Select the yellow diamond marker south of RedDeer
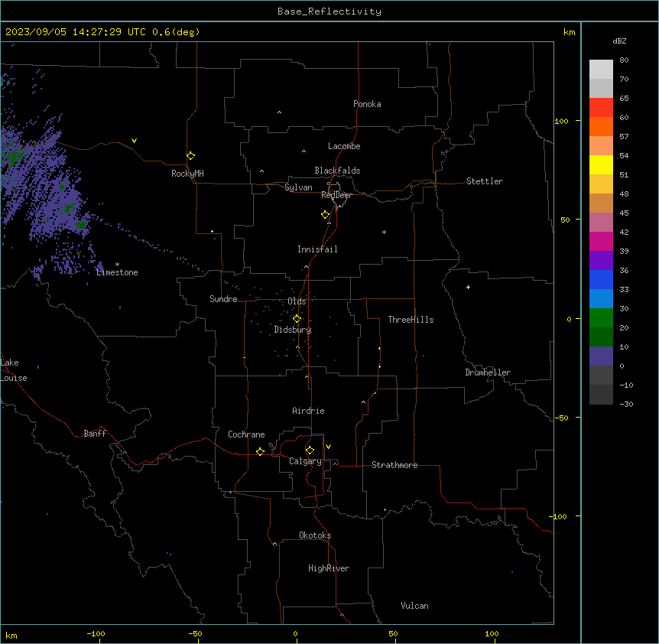Image resolution: width=659 pixels, height=644 pixels. [x=326, y=215]
